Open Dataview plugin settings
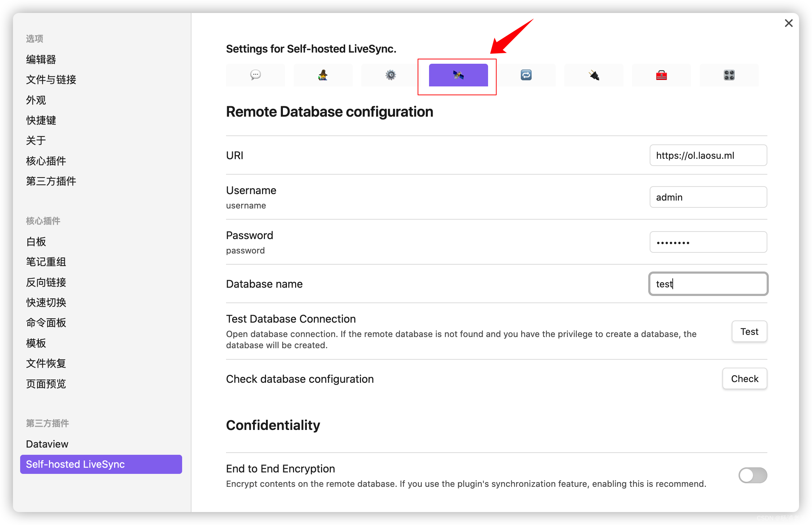This screenshot has width=812, height=525. click(47, 444)
